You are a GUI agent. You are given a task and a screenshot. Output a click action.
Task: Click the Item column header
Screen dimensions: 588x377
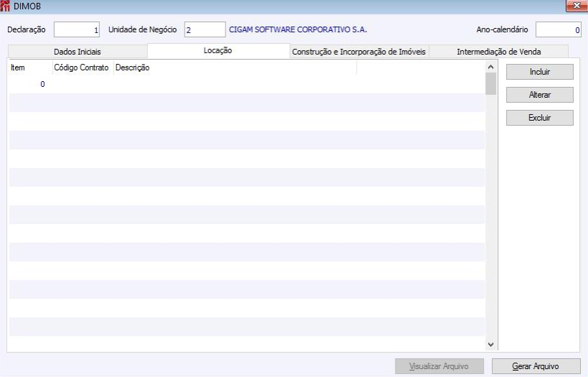pos(30,68)
